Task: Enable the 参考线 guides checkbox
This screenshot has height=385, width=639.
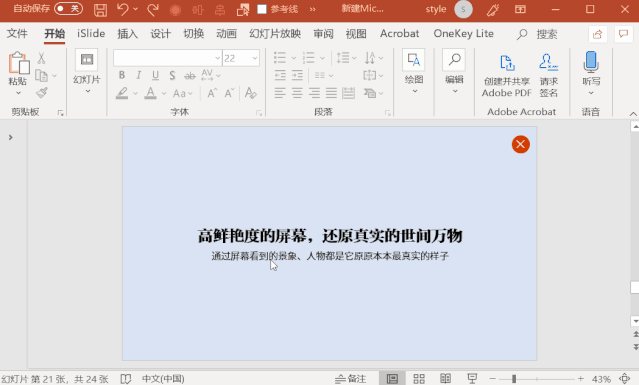Action: pyautogui.click(x=262, y=9)
